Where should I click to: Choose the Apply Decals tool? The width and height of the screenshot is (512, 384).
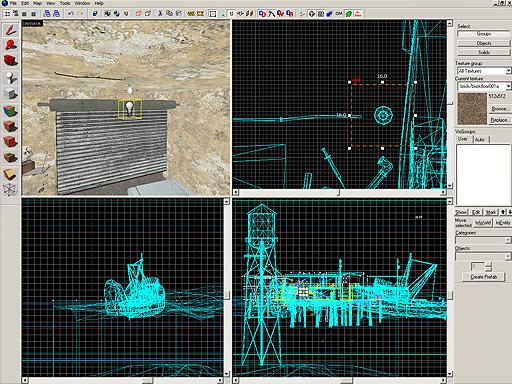(x=10, y=142)
